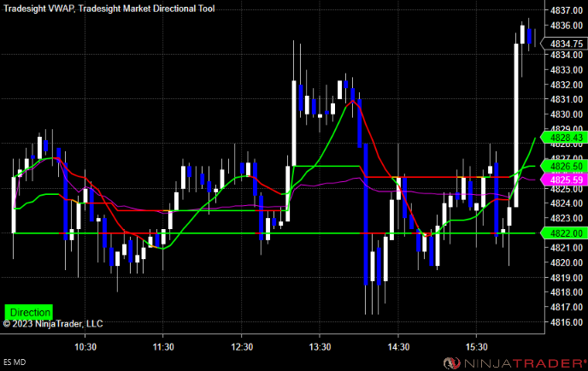Select the green 4826.50 price label
588x371 pixels.
pos(564,166)
